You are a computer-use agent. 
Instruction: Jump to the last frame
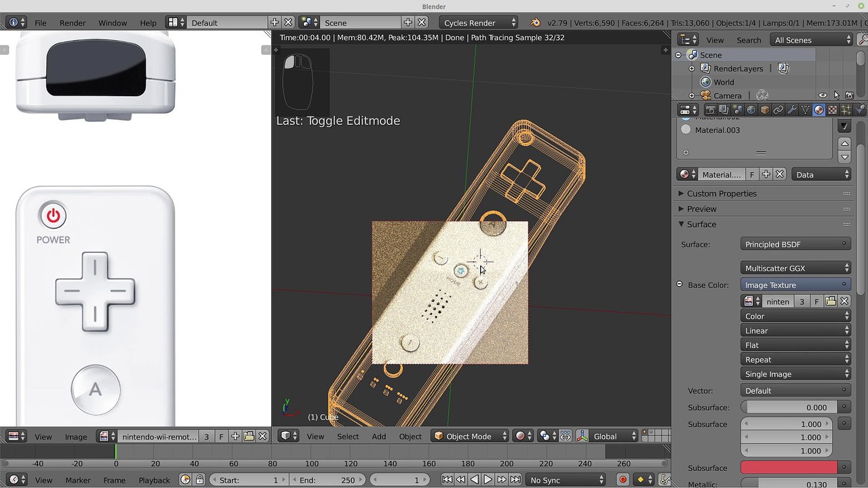tap(515, 480)
